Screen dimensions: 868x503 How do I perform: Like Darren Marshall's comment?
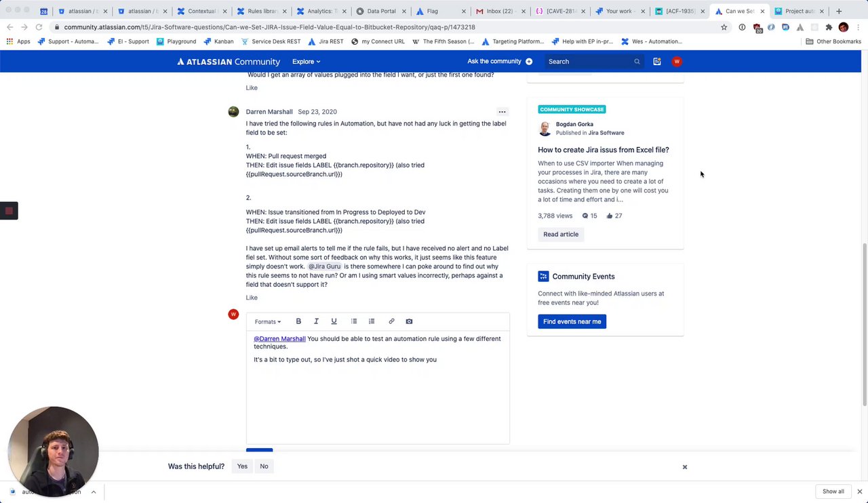pyautogui.click(x=252, y=298)
